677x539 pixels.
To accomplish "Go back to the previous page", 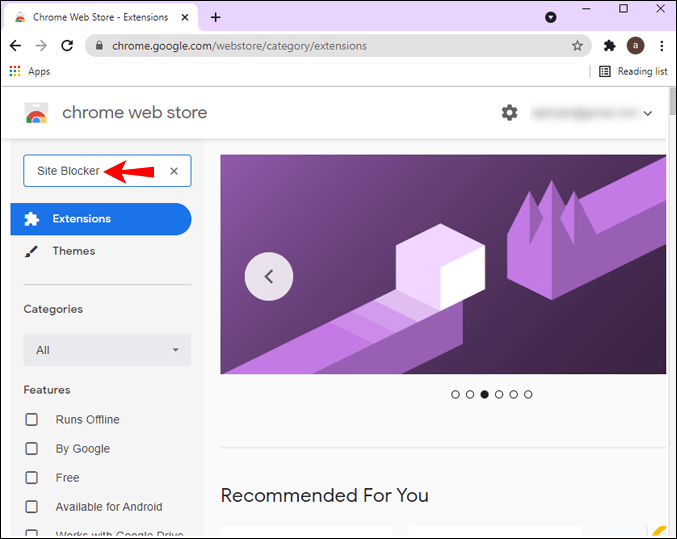I will tap(16, 45).
